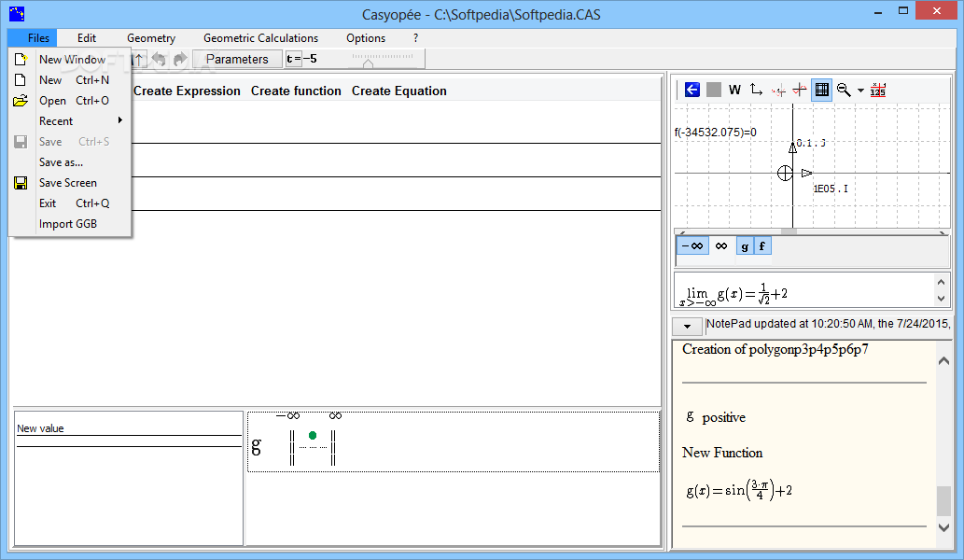
Task: Click the g(x)=sin formula in notepad
Action: tap(739, 490)
